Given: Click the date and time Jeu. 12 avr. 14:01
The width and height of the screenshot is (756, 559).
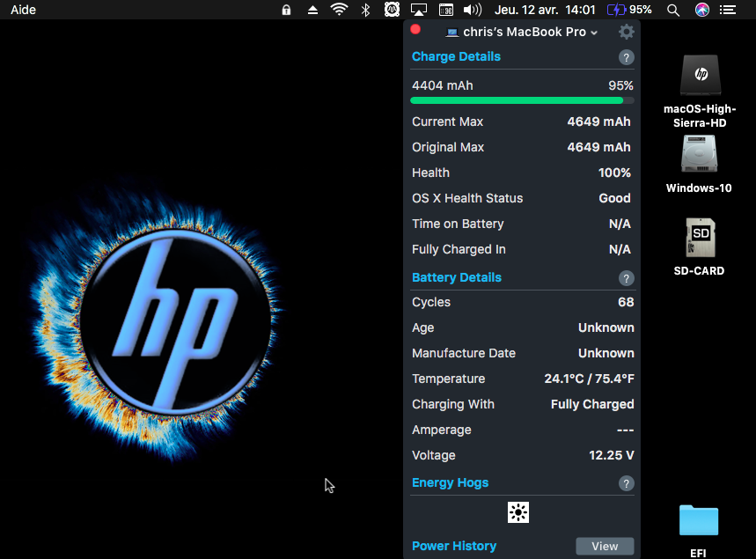Looking at the screenshot, I should (545, 10).
